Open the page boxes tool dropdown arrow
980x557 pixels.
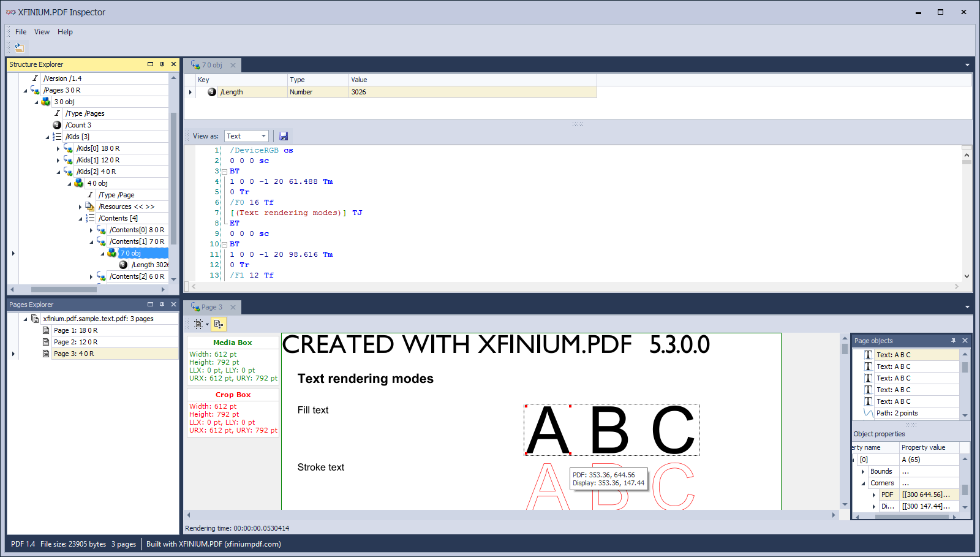[x=207, y=324]
